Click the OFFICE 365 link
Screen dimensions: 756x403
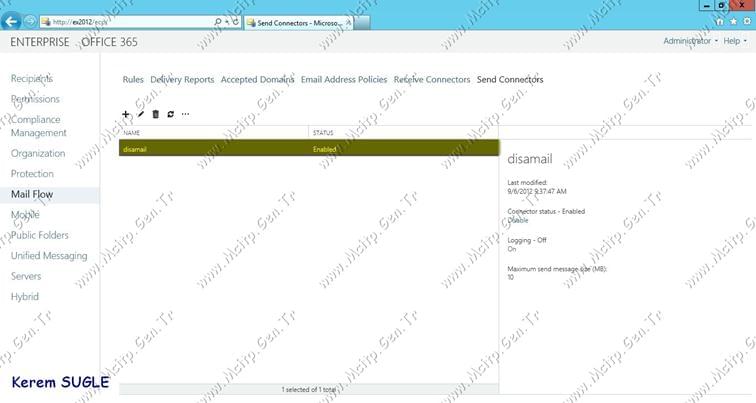pyautogui.click(x=109, y=42)
